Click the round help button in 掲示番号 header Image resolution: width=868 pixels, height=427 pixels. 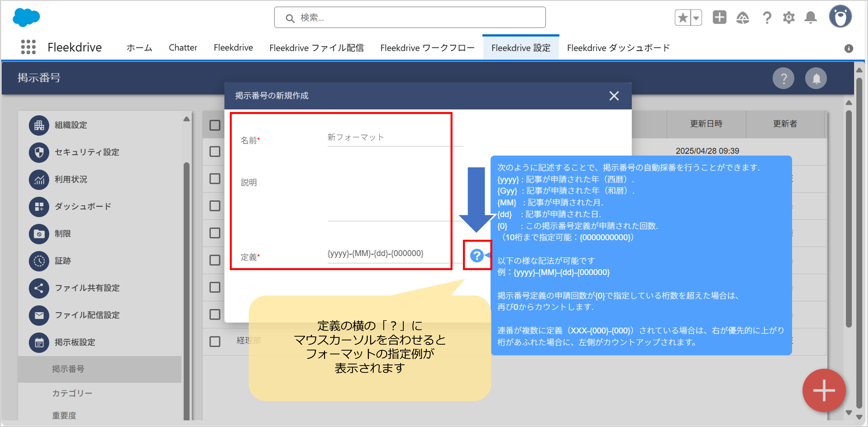(783, 79)
